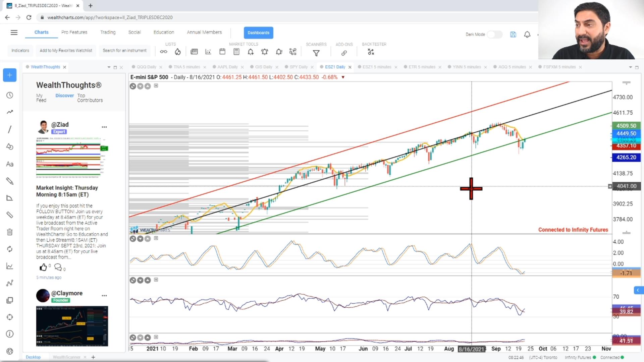Open the Education menu
This screenshot has width=644, height=362.
point(164,32)
